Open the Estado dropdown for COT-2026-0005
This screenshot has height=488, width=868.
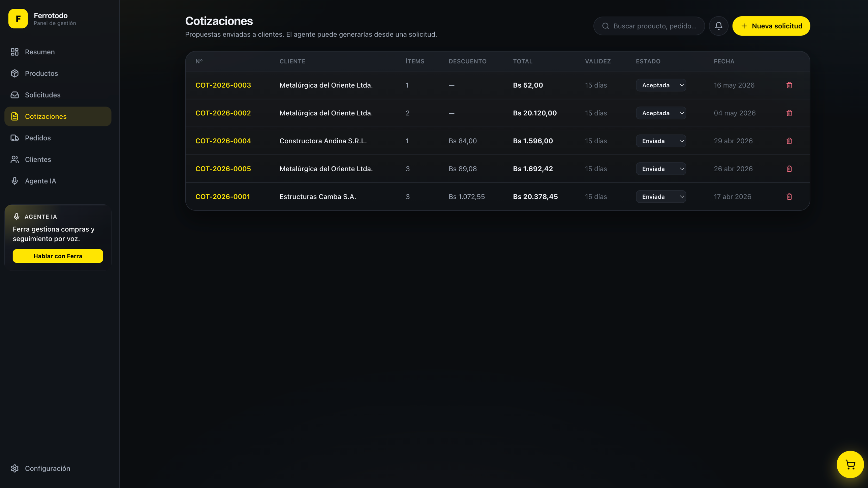pos(661,169)
